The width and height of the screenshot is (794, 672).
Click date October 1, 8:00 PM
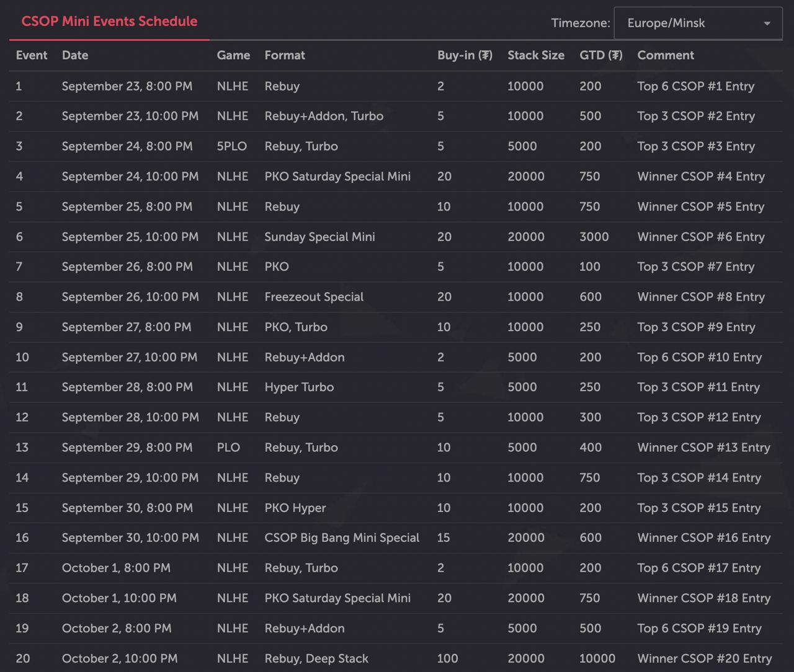[116, 568]
